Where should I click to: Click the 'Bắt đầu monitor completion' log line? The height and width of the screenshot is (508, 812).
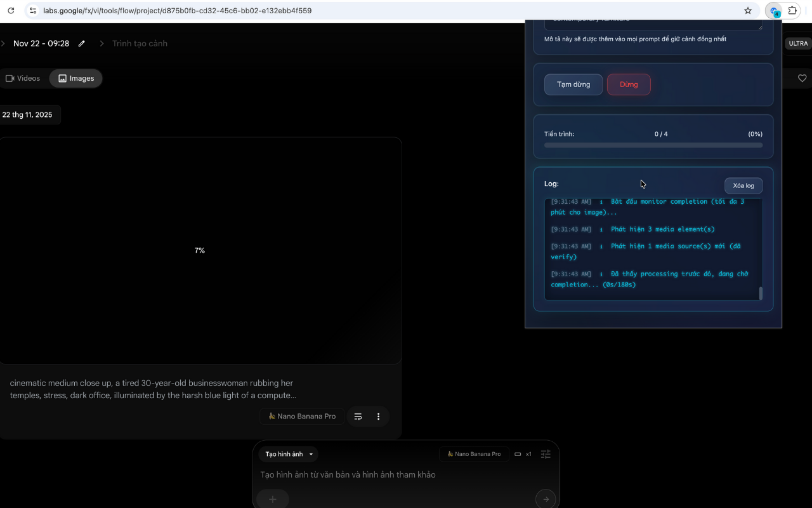(x=647, y=207)
